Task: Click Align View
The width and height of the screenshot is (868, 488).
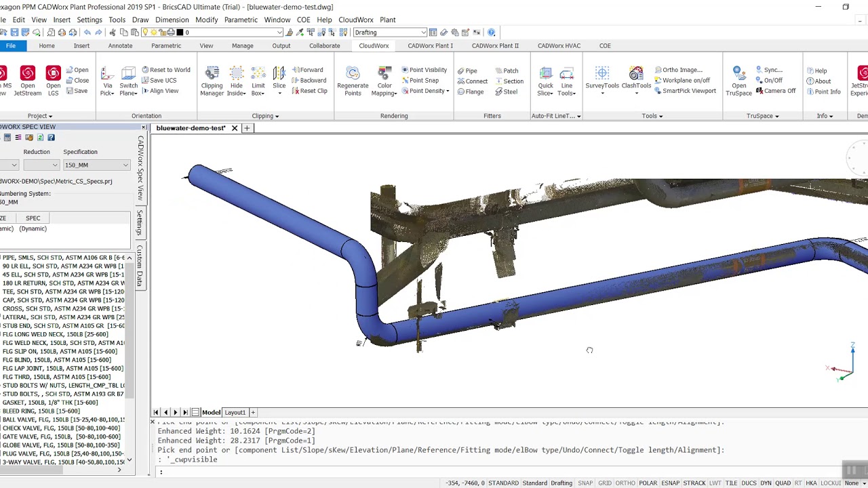Action: click(160, 91)
